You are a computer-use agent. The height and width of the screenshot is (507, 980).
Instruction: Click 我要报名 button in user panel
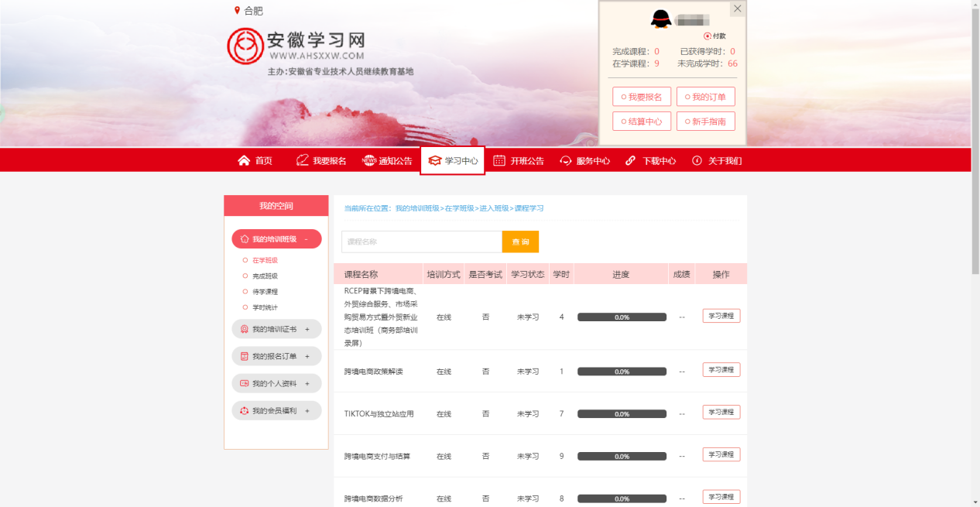(x=642, y=97)
